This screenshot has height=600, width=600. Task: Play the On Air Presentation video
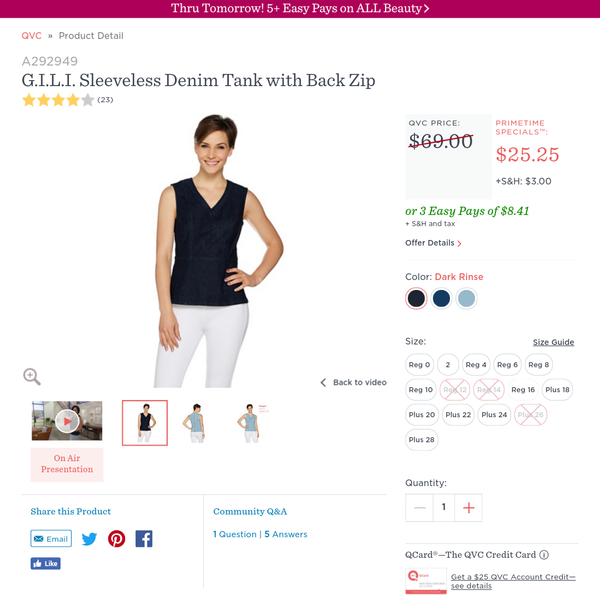point(67,421)
